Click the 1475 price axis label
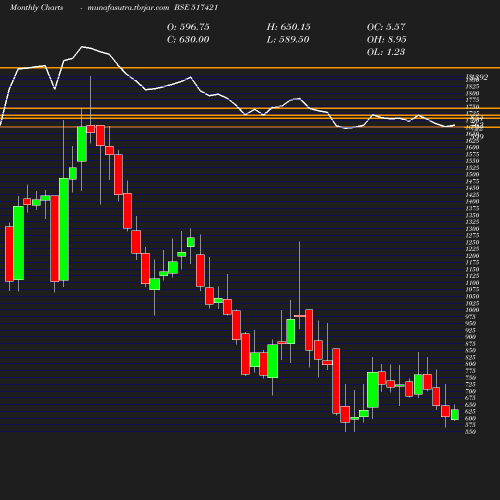 coord(472,181)
